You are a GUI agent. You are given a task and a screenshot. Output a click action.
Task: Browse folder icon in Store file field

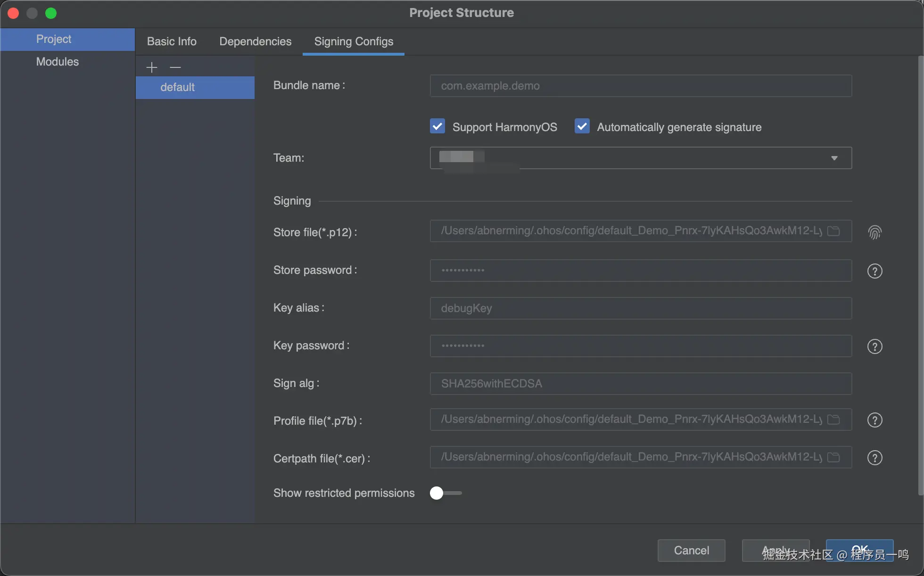[x=833, y=231]
